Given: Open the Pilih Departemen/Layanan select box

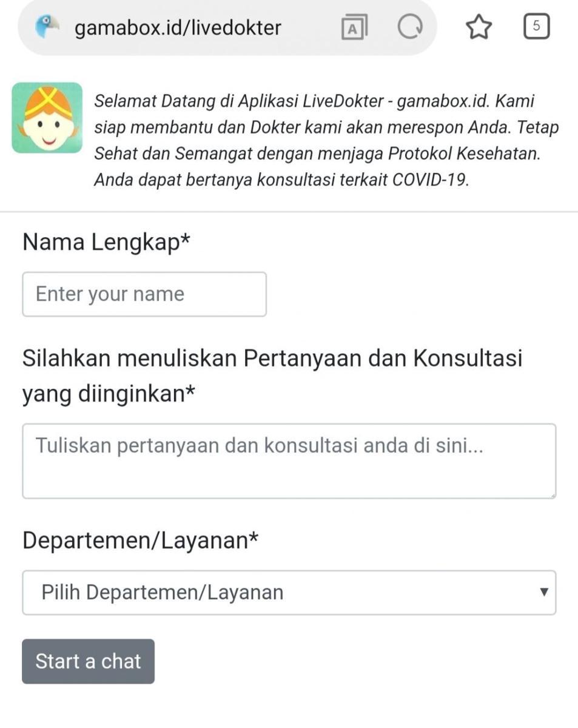Looking at the screenshot, I should 289,592.
